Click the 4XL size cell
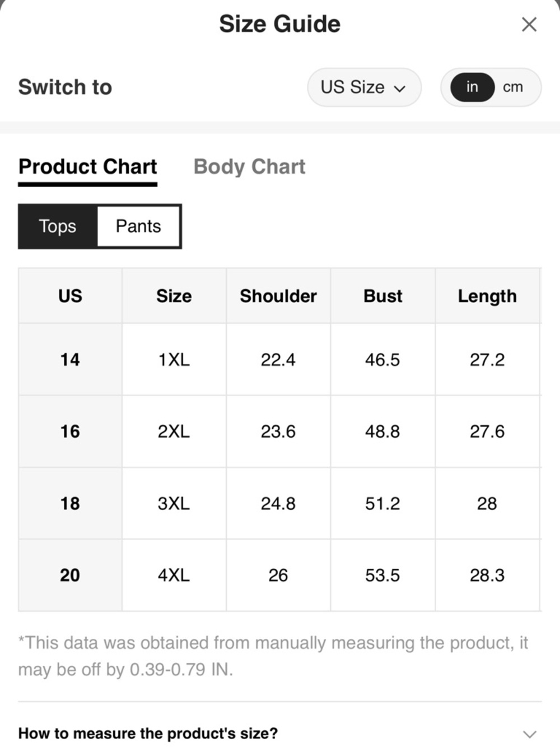 174,575
